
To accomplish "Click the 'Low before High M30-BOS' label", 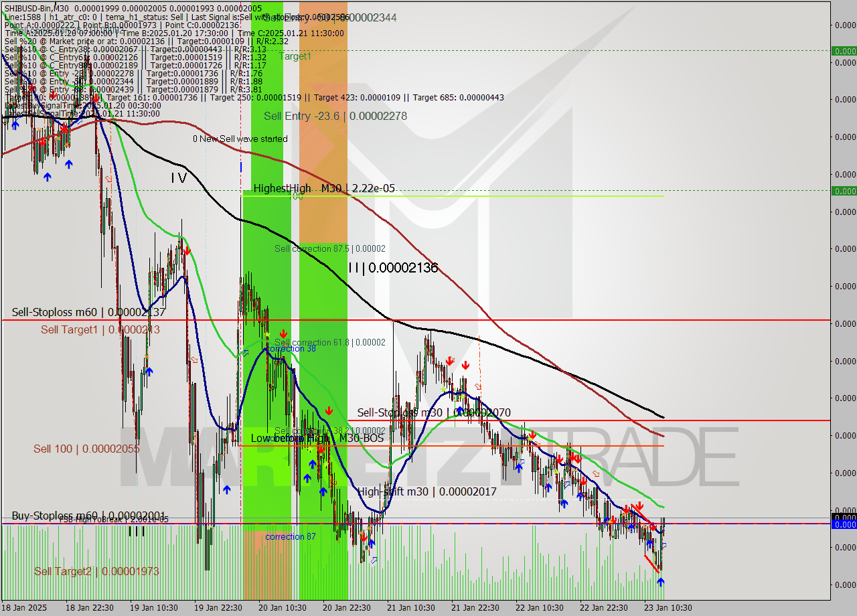I will click(x=317, y=438).
